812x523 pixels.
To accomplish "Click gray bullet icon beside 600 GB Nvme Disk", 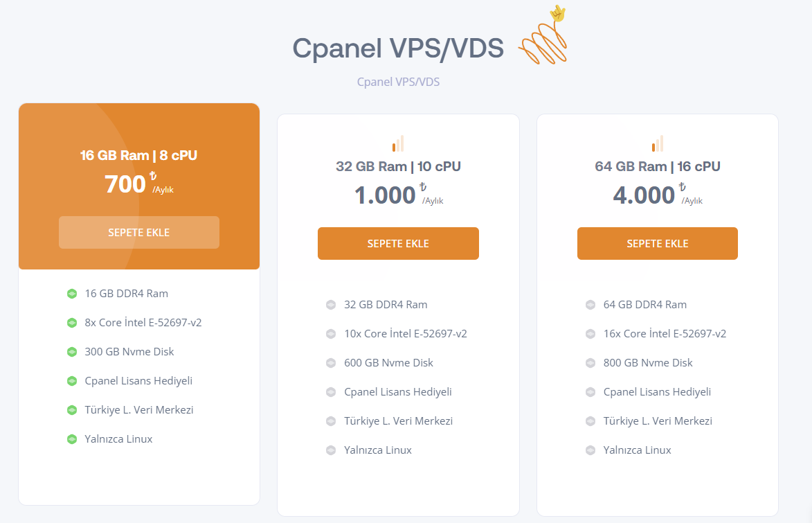I will click(331, 363).
